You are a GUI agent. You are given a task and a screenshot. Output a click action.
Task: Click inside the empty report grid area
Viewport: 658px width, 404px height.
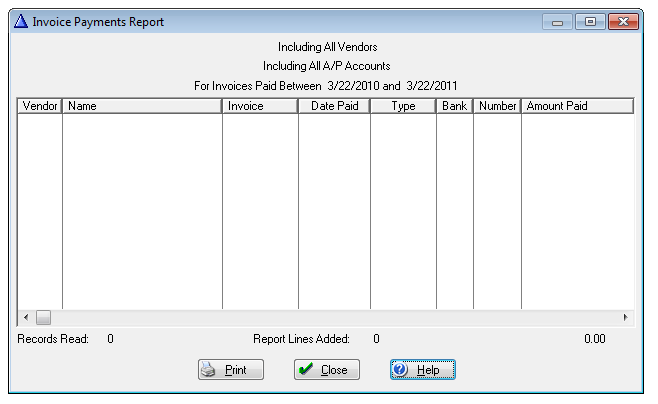[x=325, y=210]
